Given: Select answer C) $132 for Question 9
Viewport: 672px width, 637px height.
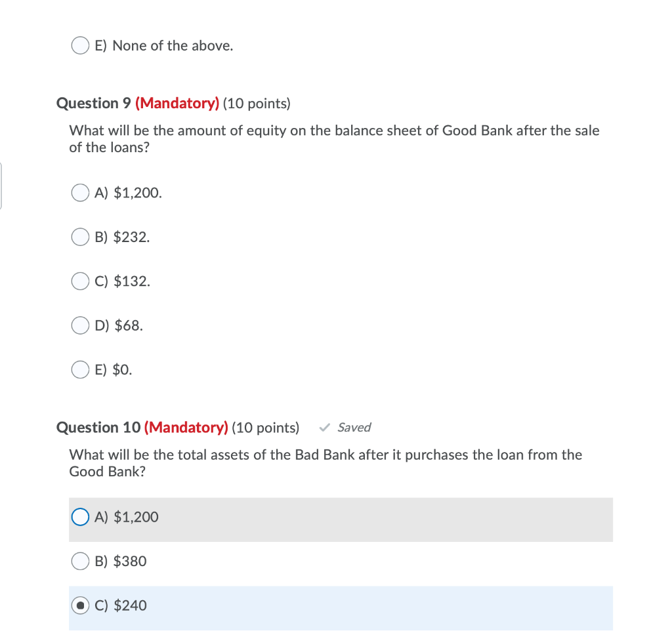Looking at the screenshot, I should point(79,281).
